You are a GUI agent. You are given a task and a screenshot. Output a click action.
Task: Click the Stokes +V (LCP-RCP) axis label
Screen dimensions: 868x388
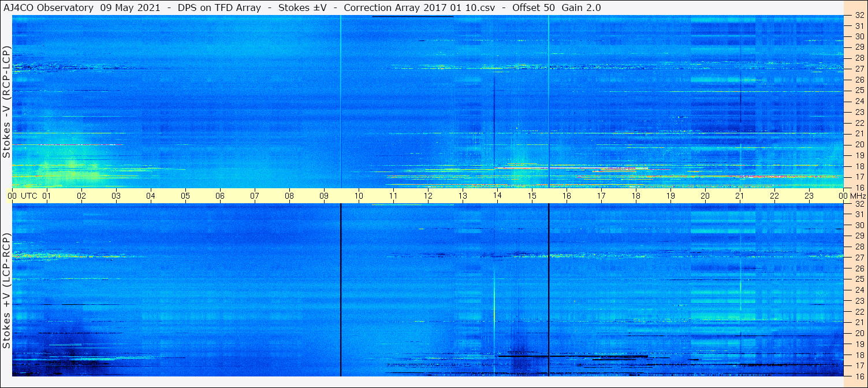click(6, 292)
